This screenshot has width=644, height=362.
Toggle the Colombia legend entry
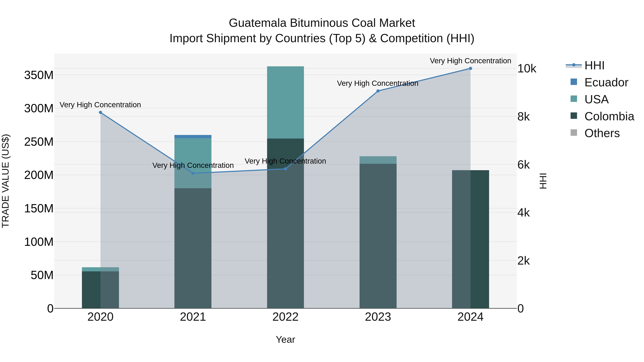click(602, 116)
